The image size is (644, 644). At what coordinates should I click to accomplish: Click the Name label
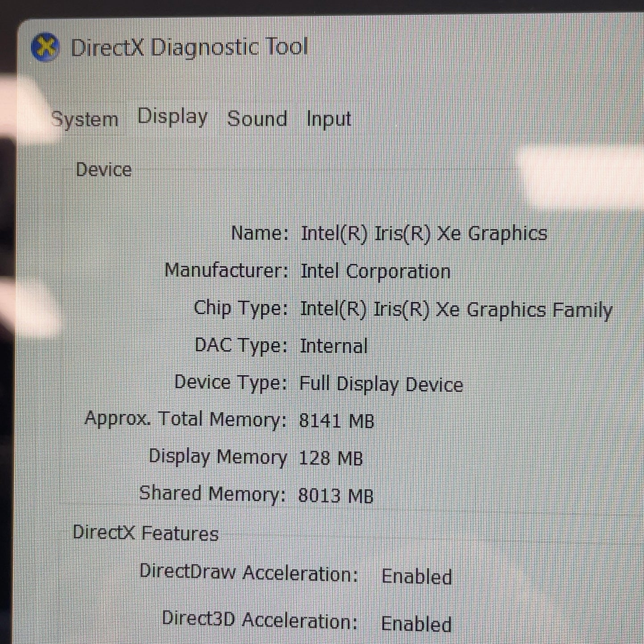260,233
